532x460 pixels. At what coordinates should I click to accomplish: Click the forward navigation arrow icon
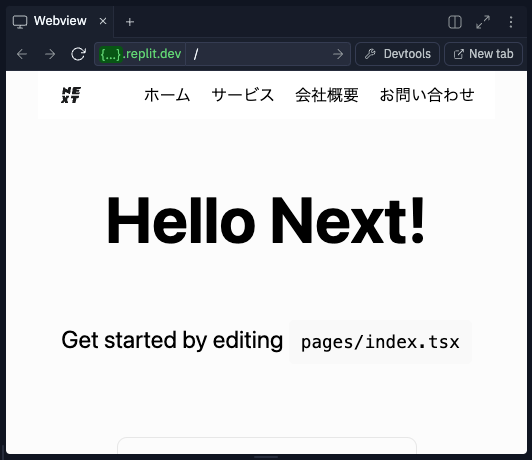tap(50, 54)
